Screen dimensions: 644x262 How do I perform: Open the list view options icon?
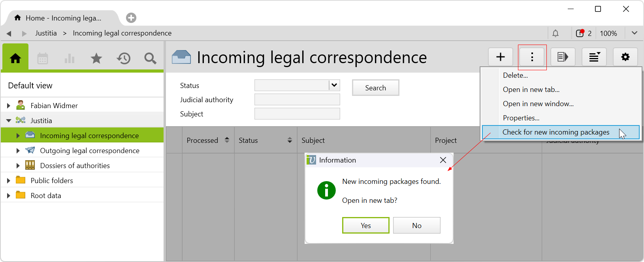594,57
